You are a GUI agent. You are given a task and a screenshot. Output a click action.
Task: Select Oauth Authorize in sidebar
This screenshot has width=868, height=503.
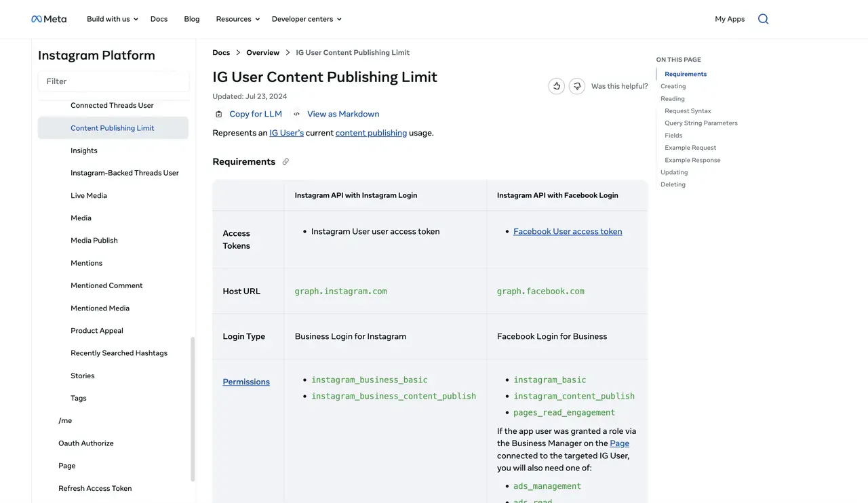tap(86, 443)
